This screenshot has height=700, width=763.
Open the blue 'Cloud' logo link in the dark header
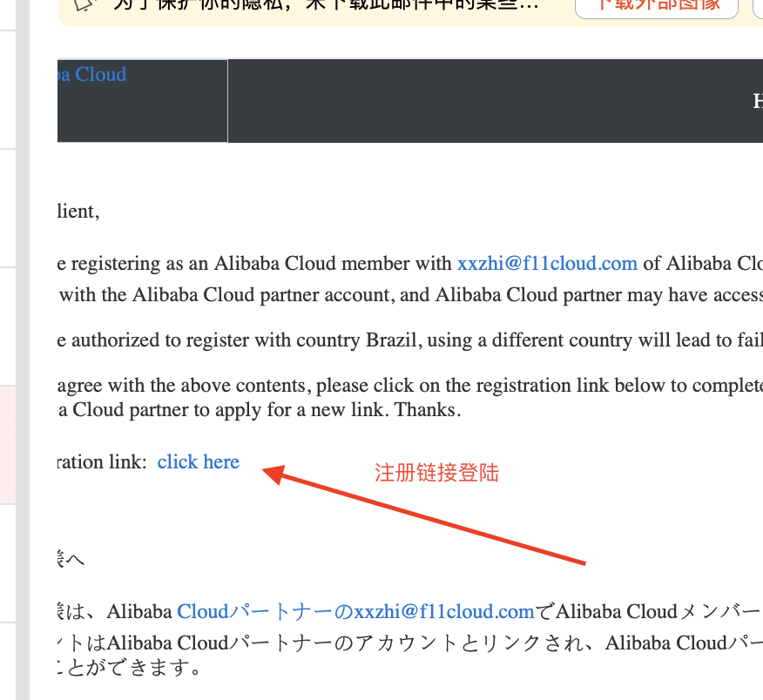coord(92,74)
